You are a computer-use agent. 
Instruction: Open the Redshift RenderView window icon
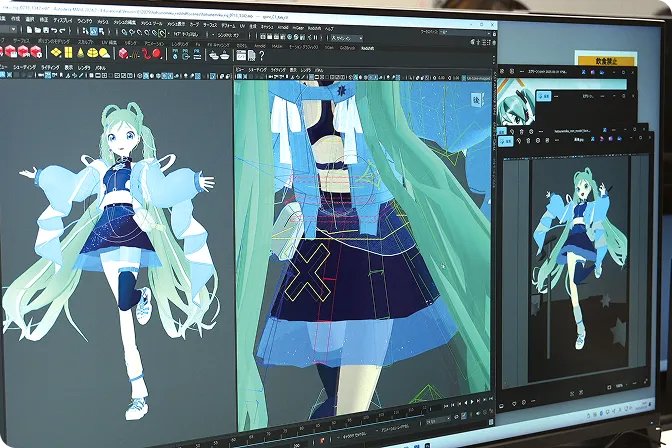click(x=241, y=55)
